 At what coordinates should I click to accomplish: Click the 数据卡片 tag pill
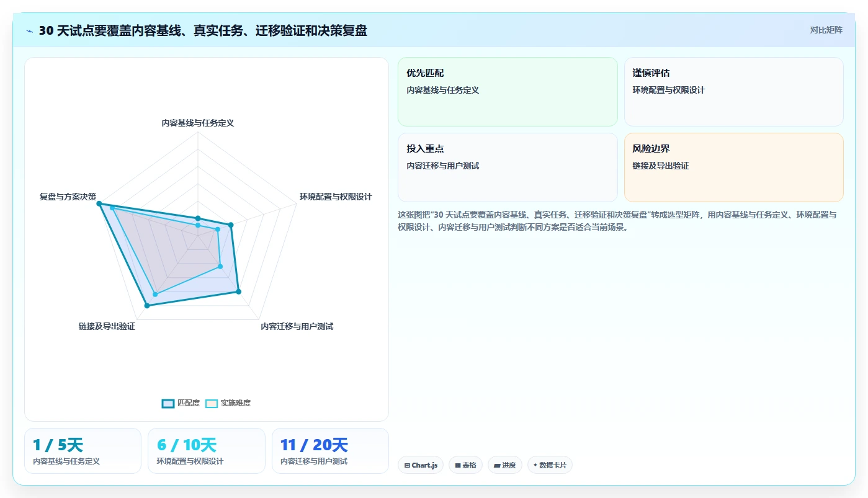coord(550,465)
